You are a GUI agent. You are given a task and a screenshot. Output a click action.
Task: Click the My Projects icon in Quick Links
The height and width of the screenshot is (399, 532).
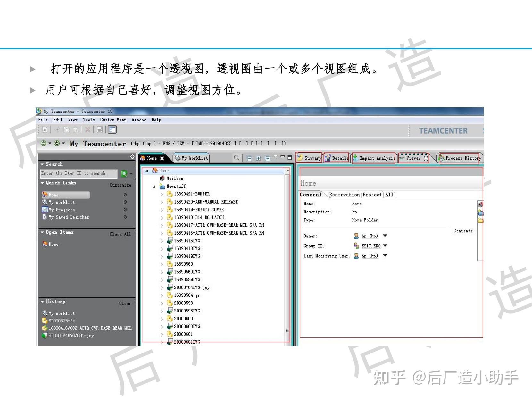45,210
